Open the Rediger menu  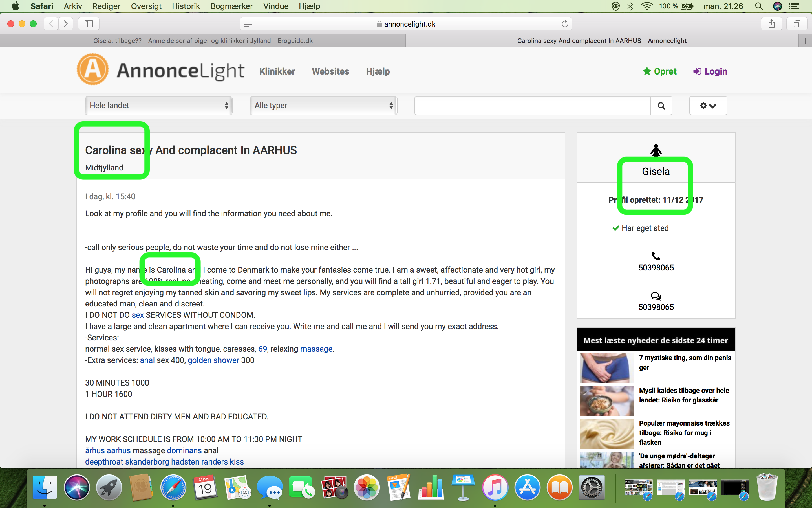[106, 6]
